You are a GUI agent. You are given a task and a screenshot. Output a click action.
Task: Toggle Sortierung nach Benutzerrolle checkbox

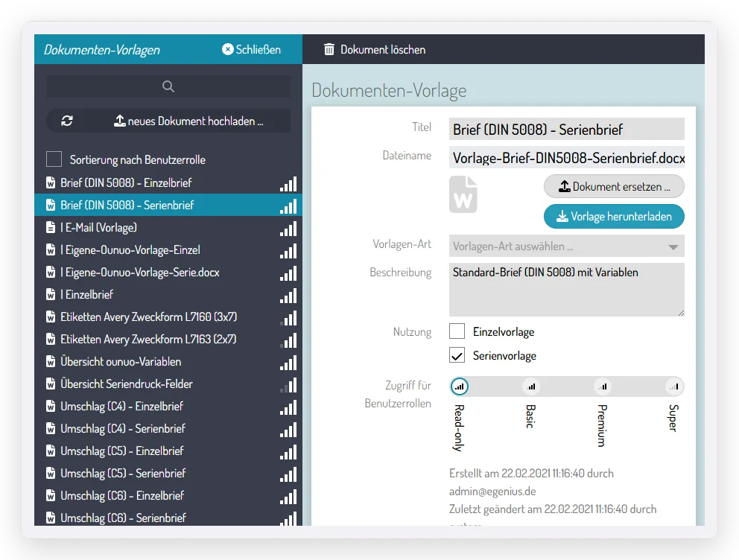tap(54, 159)
